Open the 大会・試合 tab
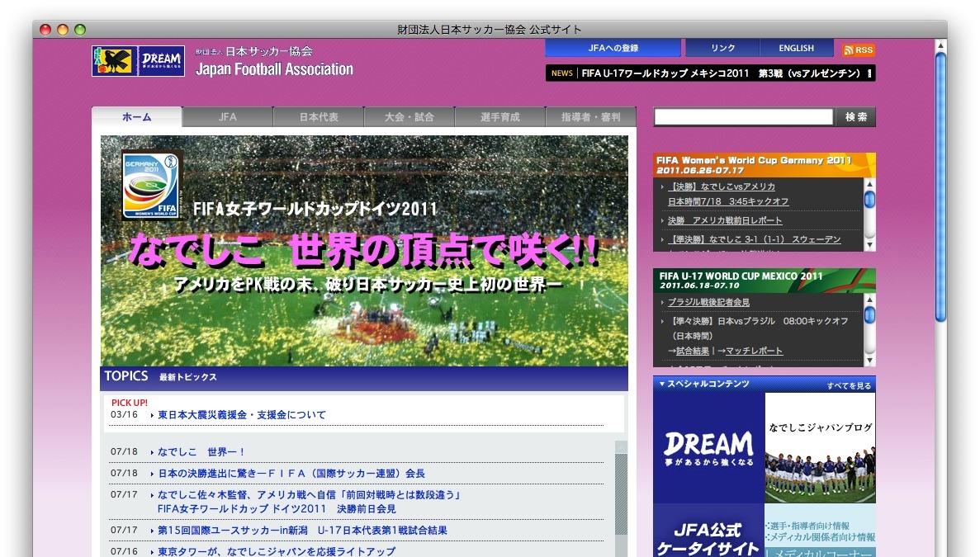980x557 pixels. coord(410,117)
